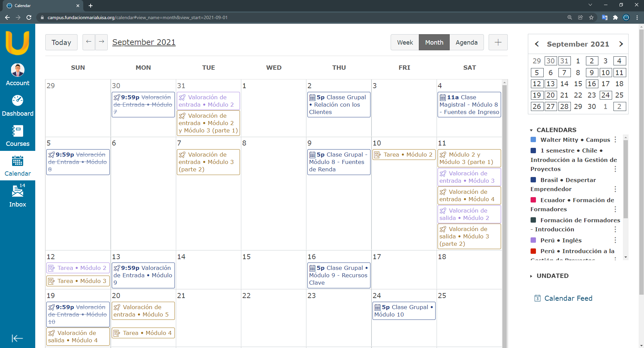The height and width of the screenshot is (348, 644).
Task: Click the Today button
Action: pyautogui.click(x=61, y=42)
